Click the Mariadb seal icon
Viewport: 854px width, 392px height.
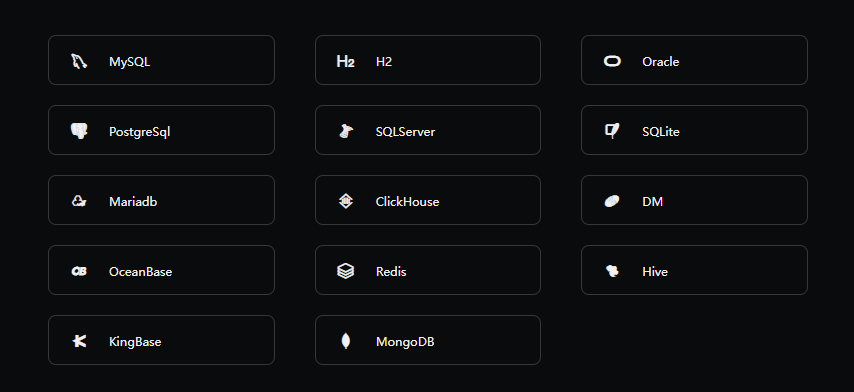[79, 201]
